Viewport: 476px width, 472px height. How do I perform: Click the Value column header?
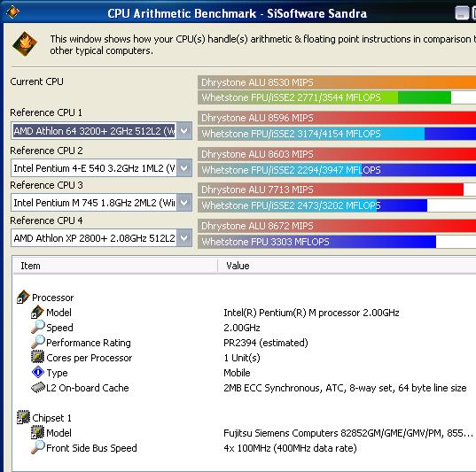(x=347, y=266)
